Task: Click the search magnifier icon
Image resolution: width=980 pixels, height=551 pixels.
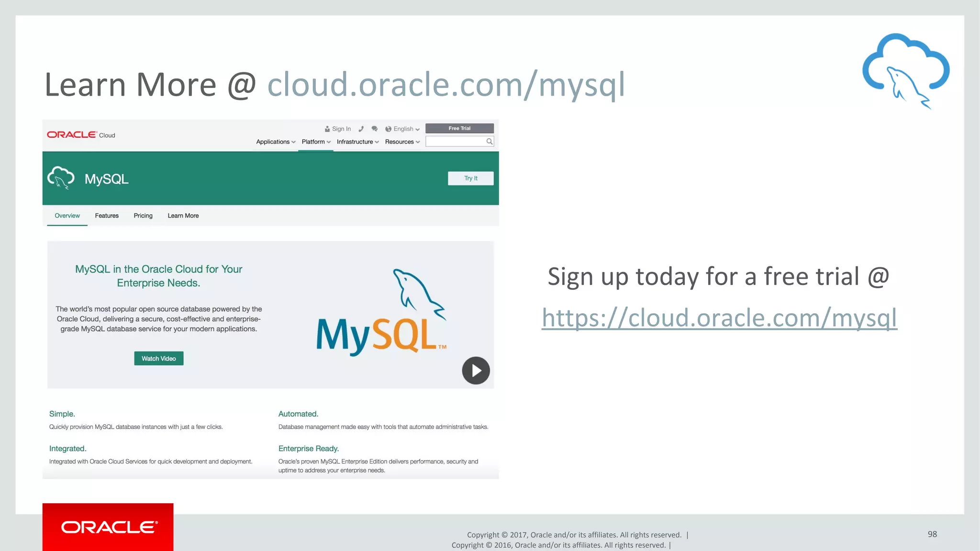Action: click(489, 142)
